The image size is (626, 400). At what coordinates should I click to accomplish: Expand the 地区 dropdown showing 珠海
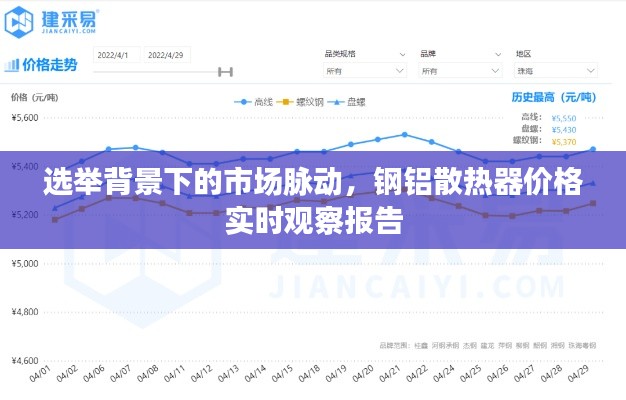point(555,71)
